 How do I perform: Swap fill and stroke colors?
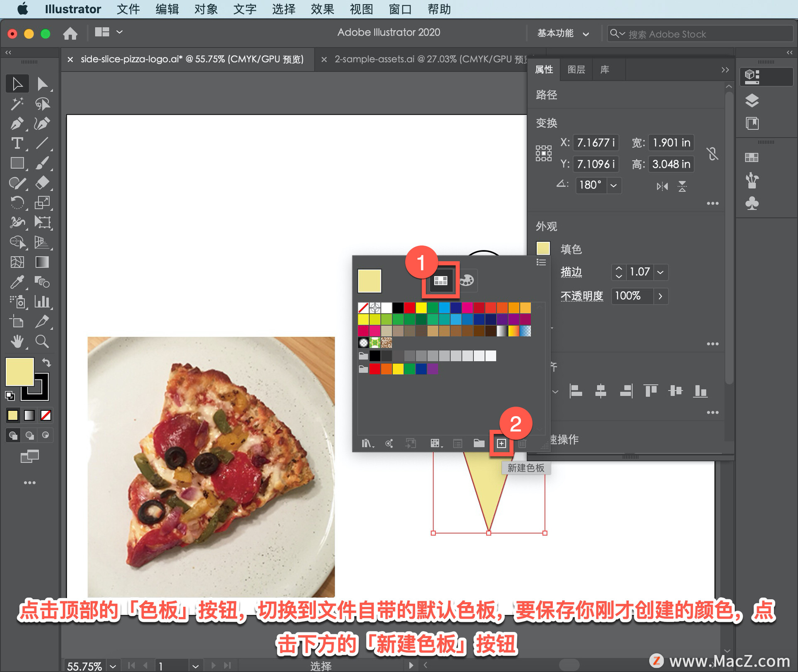tap(46, 363)
